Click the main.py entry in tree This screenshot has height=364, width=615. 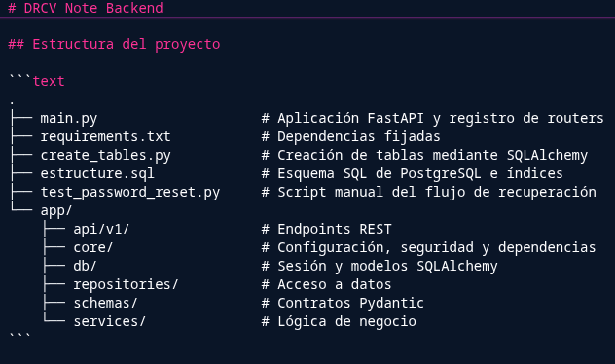69,118
